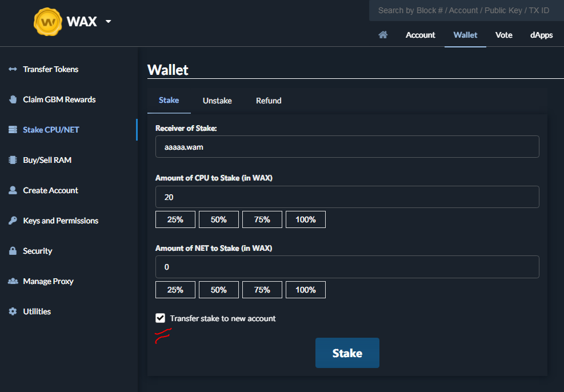
Task: Click the Transfer Tokens arrows icon
Action: (x=13, y=69)
